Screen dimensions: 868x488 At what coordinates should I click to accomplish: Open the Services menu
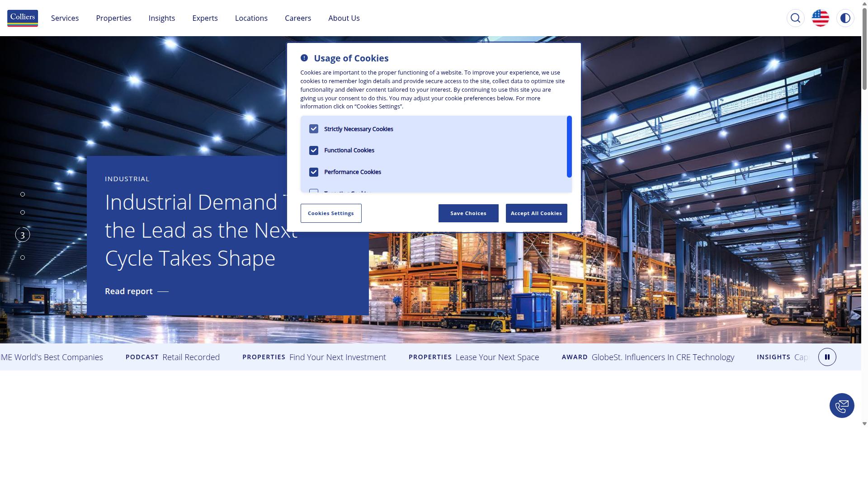click(65, 18)
